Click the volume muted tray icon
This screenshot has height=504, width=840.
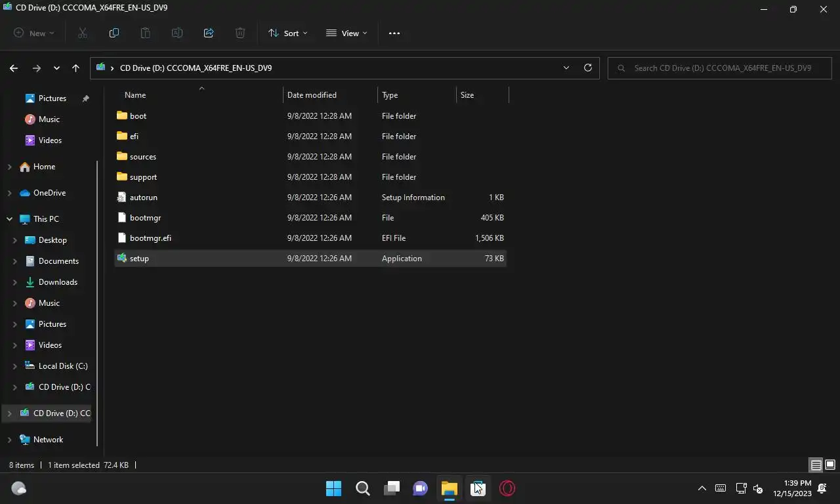click(x=758, y=488)
